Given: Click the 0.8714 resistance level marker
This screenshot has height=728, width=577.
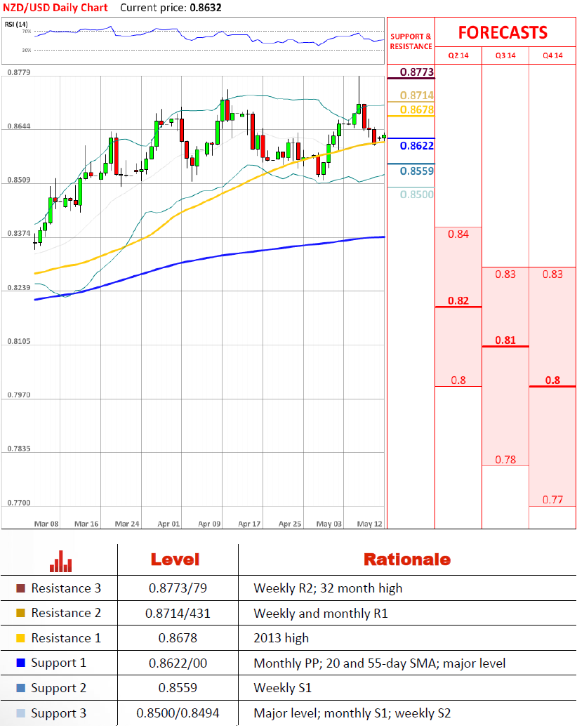Looking at the screenshot, I should [x=417, y=95].
